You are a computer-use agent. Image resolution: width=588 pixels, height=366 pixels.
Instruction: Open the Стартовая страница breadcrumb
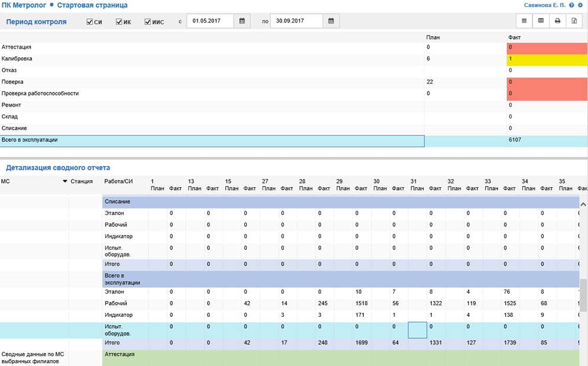tap(92, 5)
